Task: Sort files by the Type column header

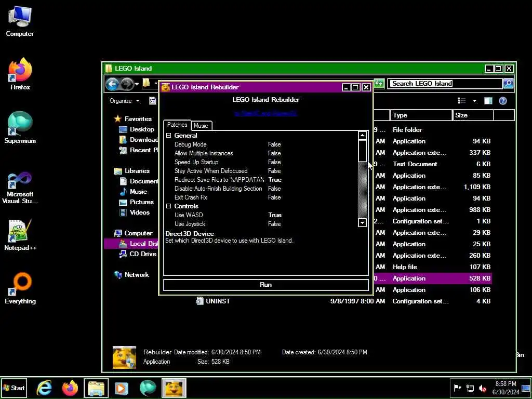Action: coord(421,115)
